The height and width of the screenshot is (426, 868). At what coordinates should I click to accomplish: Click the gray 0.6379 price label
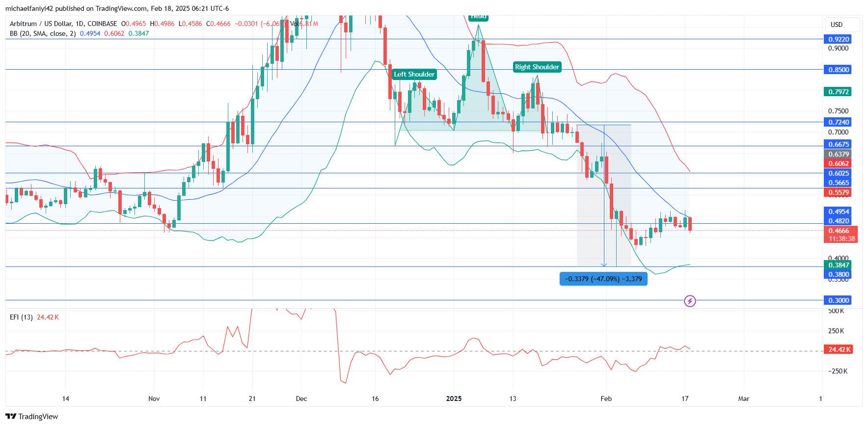[x=838, y=154]
